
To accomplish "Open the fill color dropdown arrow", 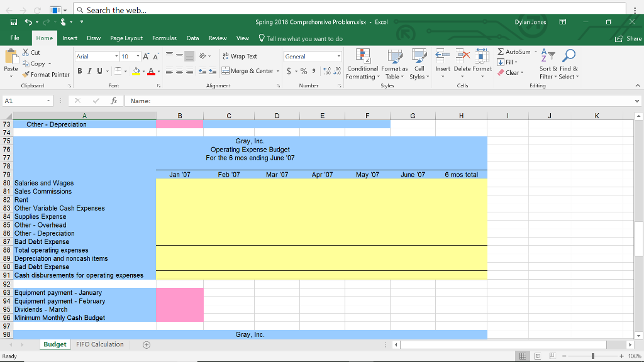I will coord(144,70).
